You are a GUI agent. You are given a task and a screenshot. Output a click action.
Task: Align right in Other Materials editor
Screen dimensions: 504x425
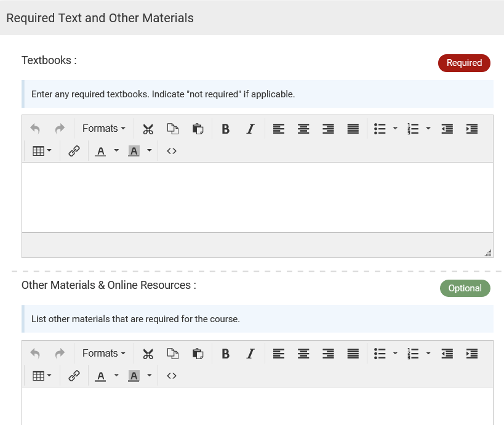[328, 354]
